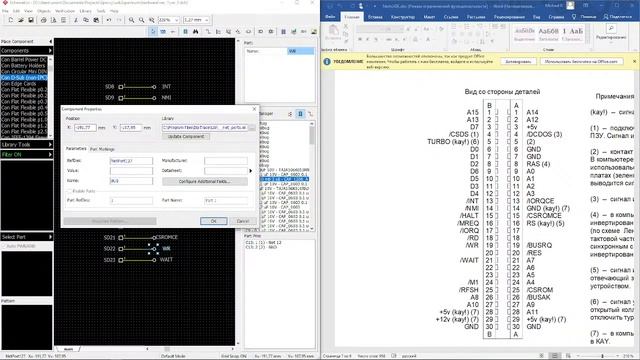Expand the Filter ON section
The height and width of the screenshot is (360, 640).
(27, 155)
